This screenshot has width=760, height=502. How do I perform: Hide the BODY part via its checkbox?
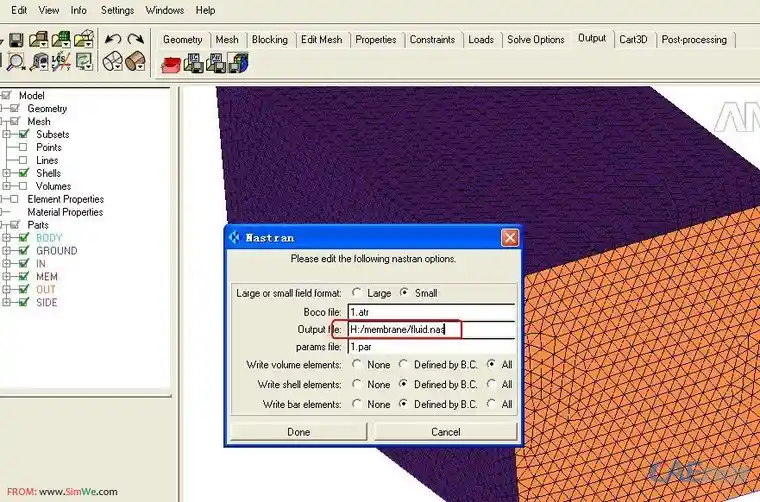[x=23, y=237]
